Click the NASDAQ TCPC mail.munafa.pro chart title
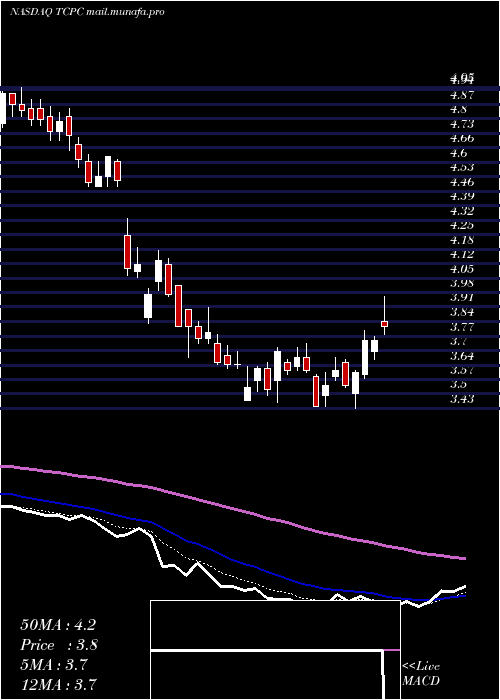 [87, 12]
